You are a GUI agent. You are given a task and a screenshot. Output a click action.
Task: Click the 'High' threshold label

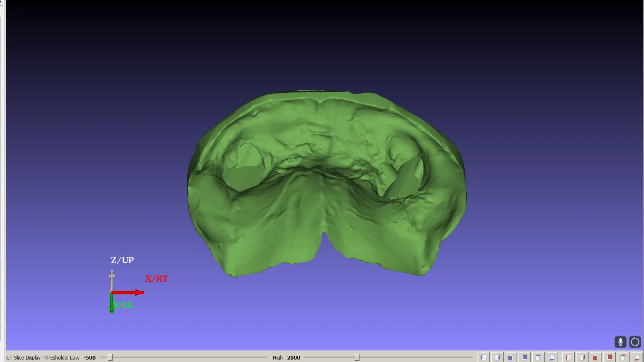point(277,358)
